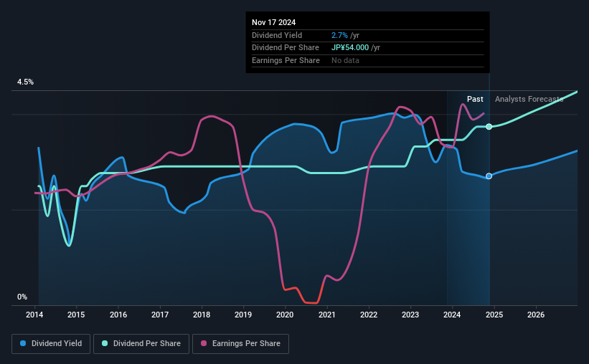This screenshot has height=364, width=589.
Task: Click the 2017 x-axis label
Action: (x=160, y=315)
